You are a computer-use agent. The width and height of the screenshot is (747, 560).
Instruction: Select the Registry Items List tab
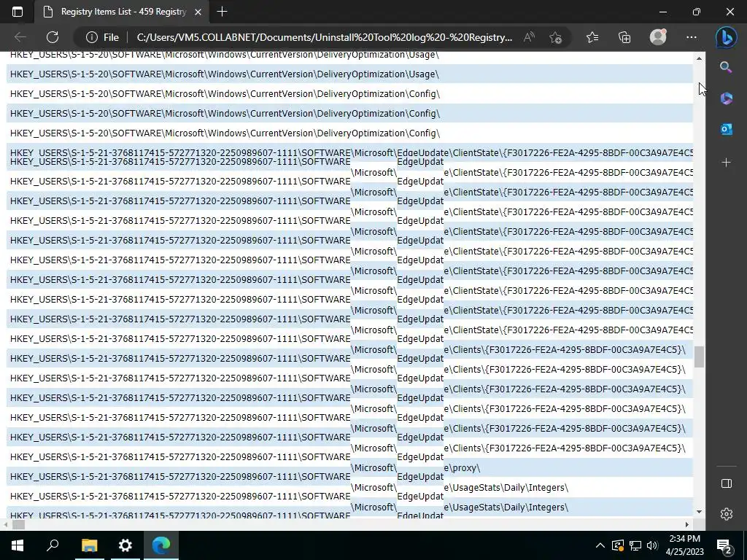(x=122, y=12)
